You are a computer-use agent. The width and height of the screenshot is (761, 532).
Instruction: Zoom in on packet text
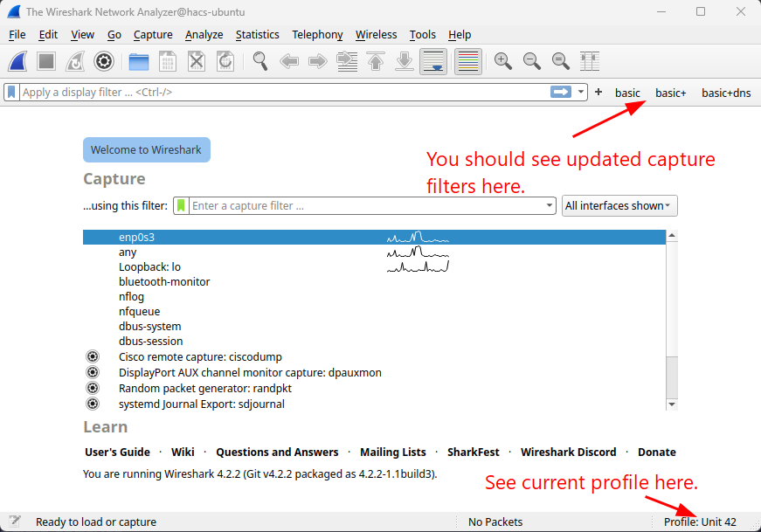coord(502,61)
